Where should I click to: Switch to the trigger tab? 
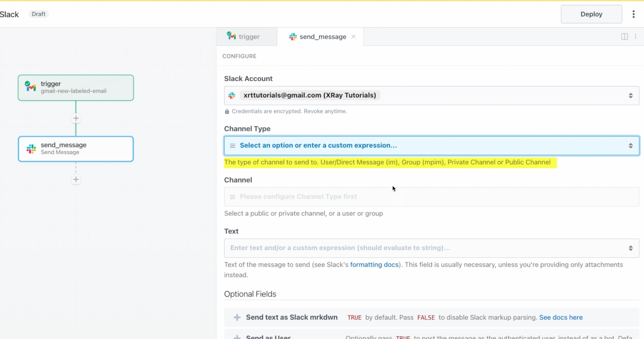point(246,37)
